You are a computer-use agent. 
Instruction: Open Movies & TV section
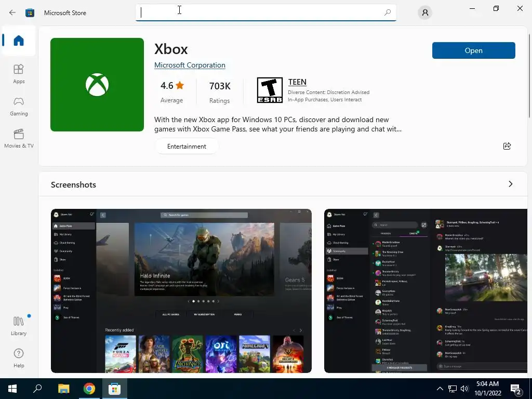[x=19, y=138]
